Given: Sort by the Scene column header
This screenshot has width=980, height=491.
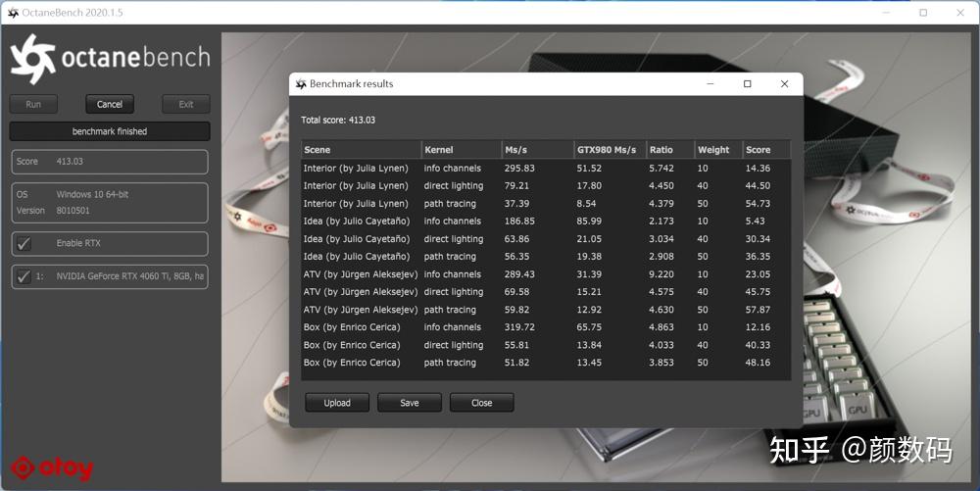Looking at the screenshot, I should tap(362, 150).
